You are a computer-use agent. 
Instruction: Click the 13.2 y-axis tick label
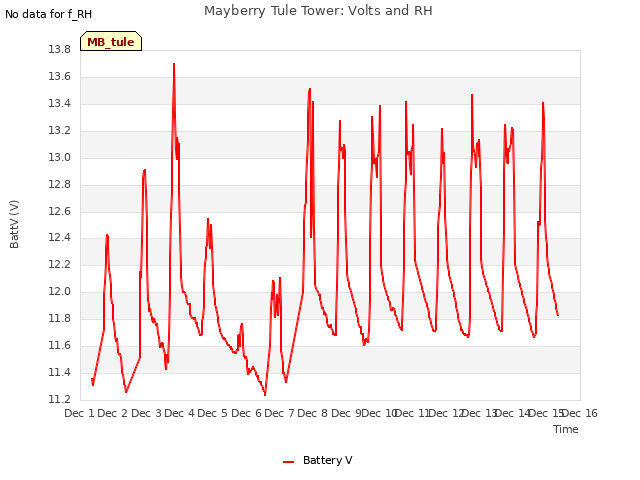pos(59,131)
